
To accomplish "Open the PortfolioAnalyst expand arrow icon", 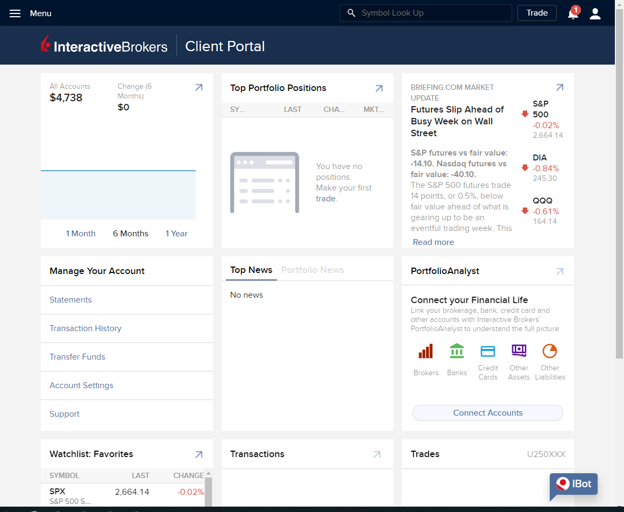I will [560, 271].
